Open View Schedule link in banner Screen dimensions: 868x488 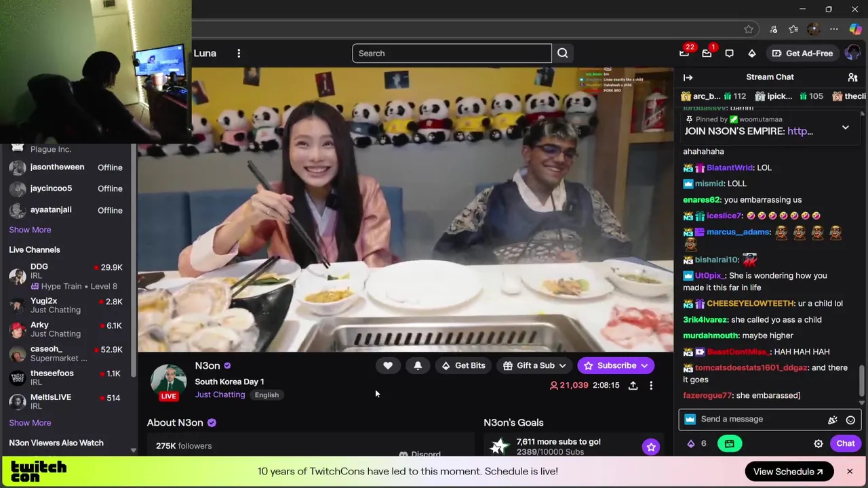pos(789,472)
